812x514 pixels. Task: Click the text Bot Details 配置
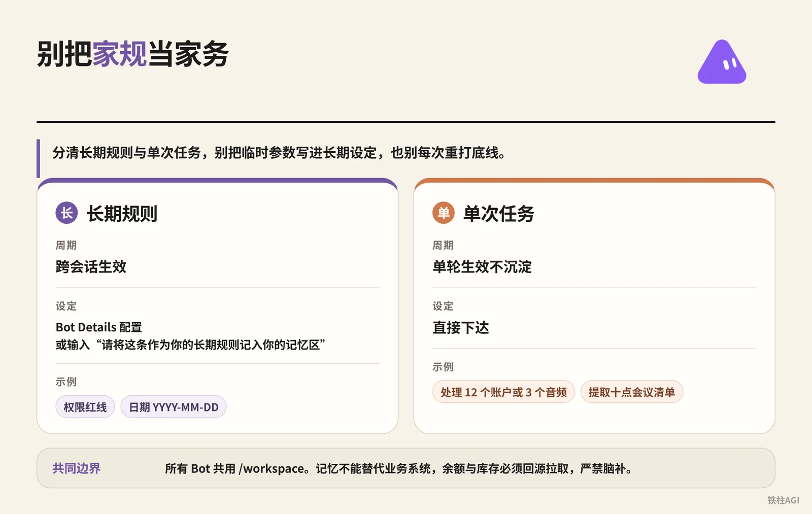point(99,327)
